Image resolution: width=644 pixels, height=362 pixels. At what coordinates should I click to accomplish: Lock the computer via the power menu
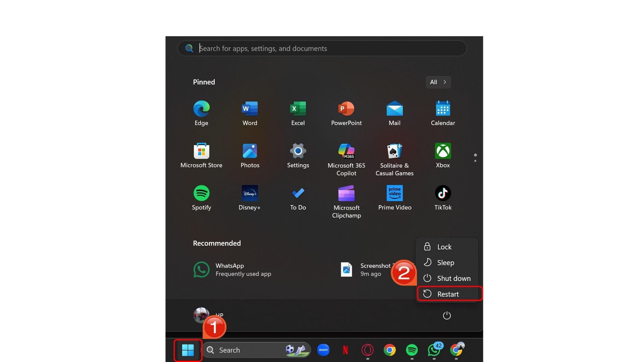[x=444, y=247]
